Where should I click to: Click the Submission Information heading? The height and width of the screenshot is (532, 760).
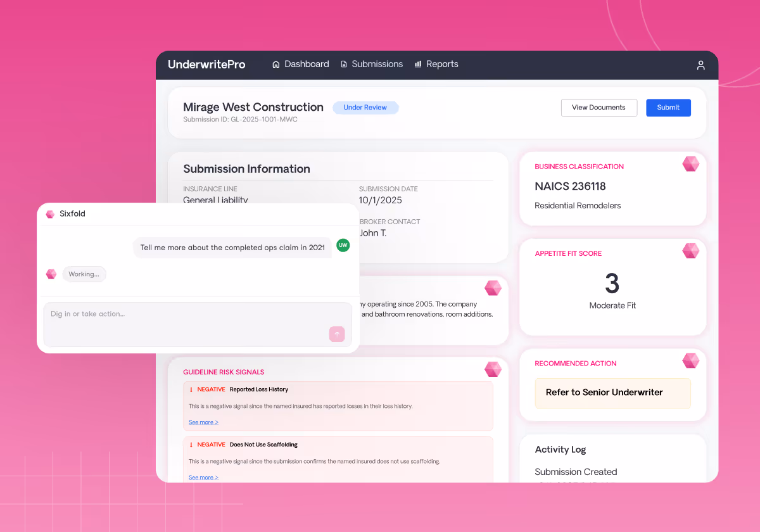click(246, 169)
